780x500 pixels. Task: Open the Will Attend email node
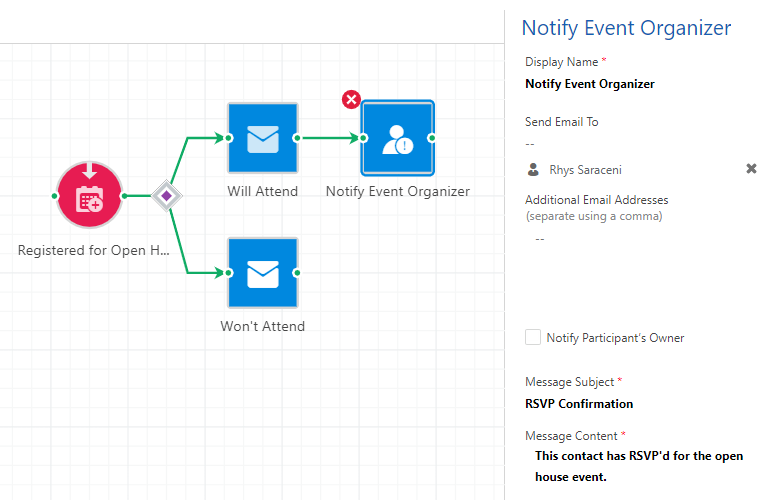point(263,138)
